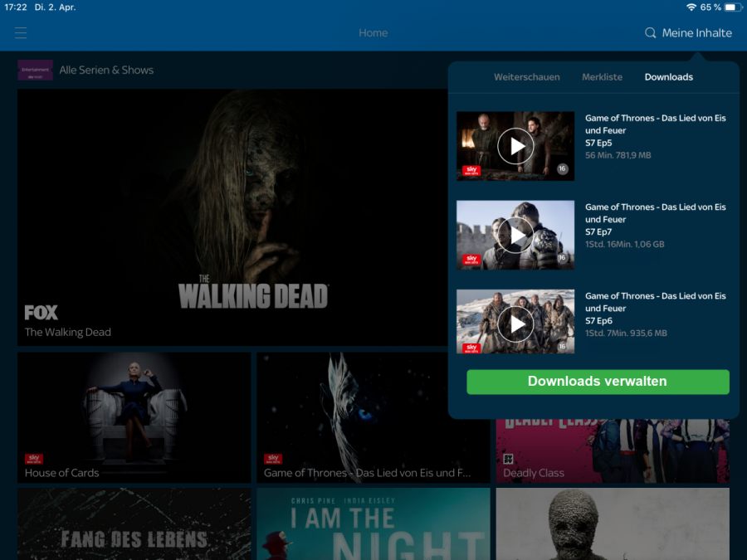Open the Deadly Class tile
The height and width of the screenshot is (560, 747).
(613, 451)
